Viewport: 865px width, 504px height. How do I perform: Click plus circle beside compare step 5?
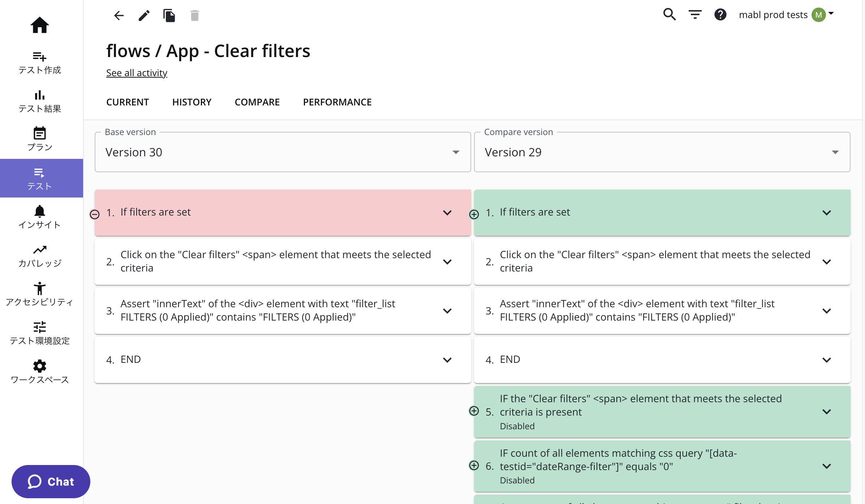point(474,411)
